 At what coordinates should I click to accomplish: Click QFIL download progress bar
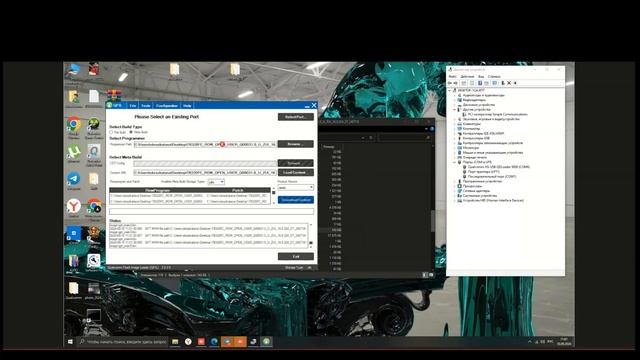click(211, 211)
